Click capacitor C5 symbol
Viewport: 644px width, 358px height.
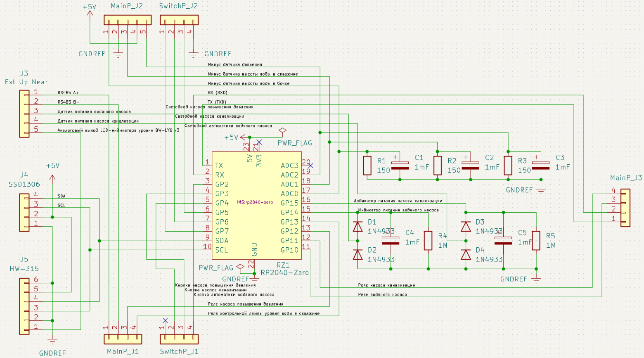(x=503, y=240)
